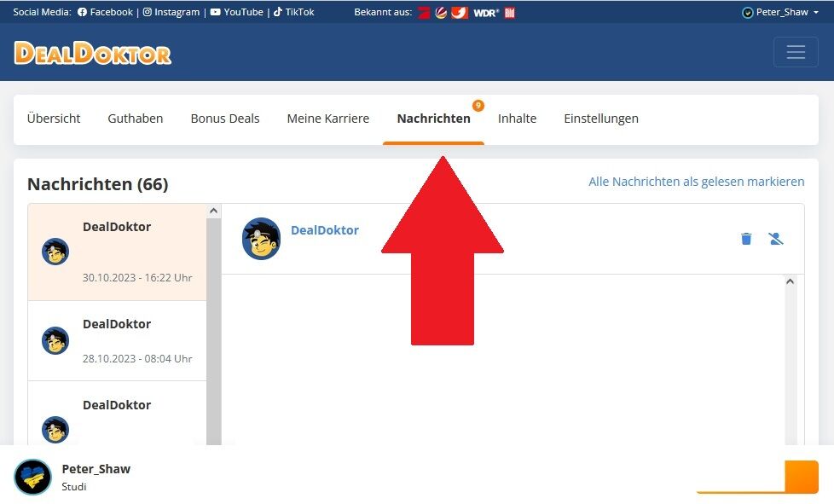This screenshot has height=504, width=834.
Task: Click the ProSieben logo icon
Action: 424,13
